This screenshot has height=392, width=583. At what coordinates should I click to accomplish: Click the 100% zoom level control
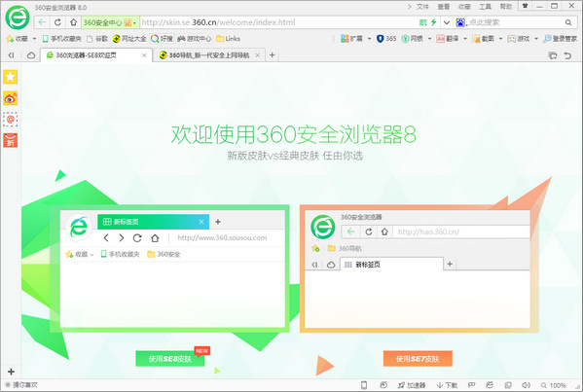click(553, 385)
